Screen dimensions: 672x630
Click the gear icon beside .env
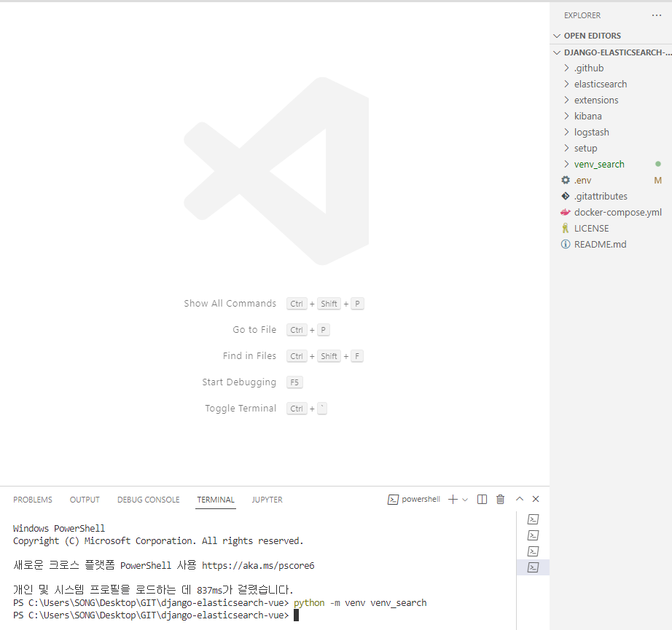566,181
